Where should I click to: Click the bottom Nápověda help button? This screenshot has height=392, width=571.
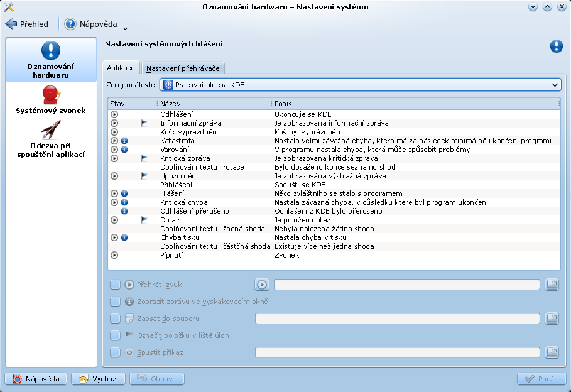tap(36, 379)
